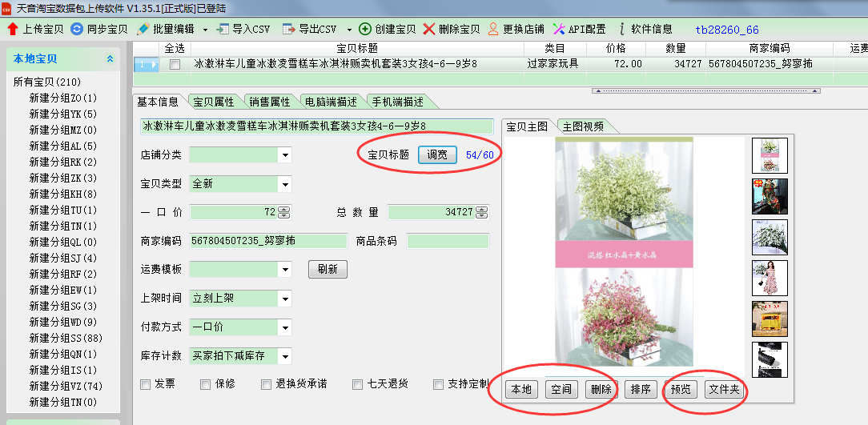Open 批量编辑 batch edit tool

tap(143, 30)
